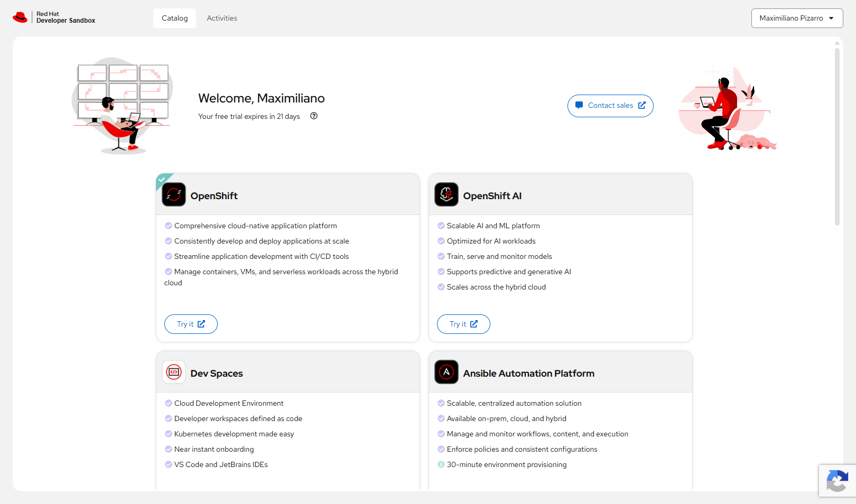
Task: Click the Ansible Automation Platform card title
Action: coord(529,374)
